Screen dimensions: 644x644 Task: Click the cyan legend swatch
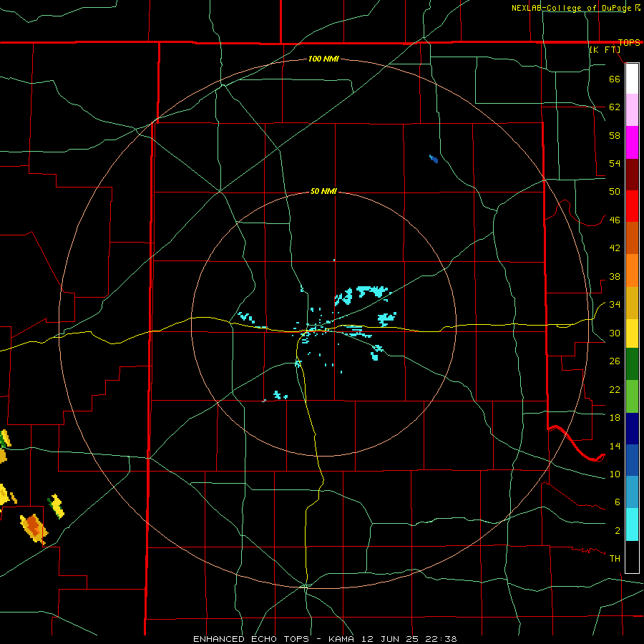point(632,525)
